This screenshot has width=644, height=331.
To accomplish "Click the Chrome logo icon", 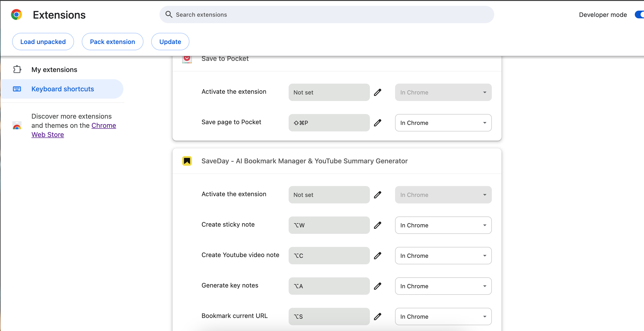I will [x=16, y=15].
